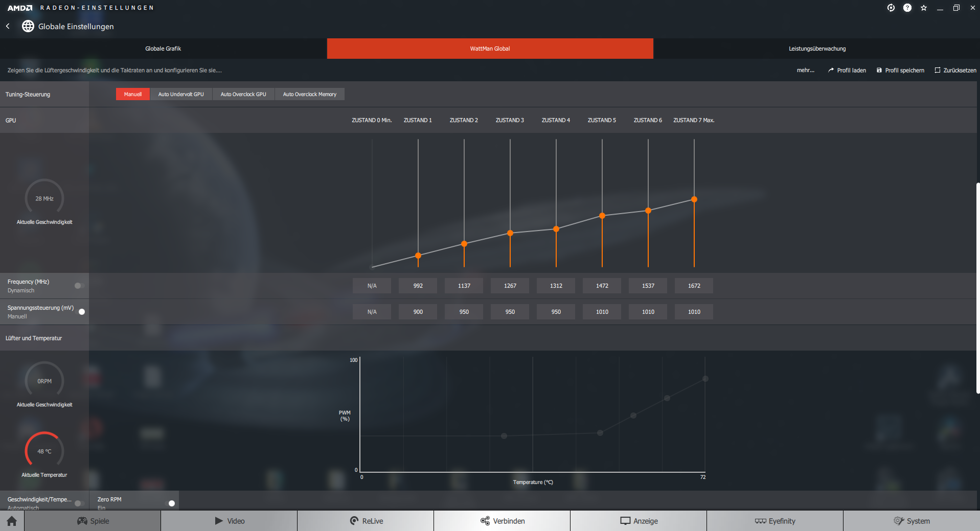Screen dimensions: 980x531
Task: Click Profil speichern
Action: (x=900, y=70)
